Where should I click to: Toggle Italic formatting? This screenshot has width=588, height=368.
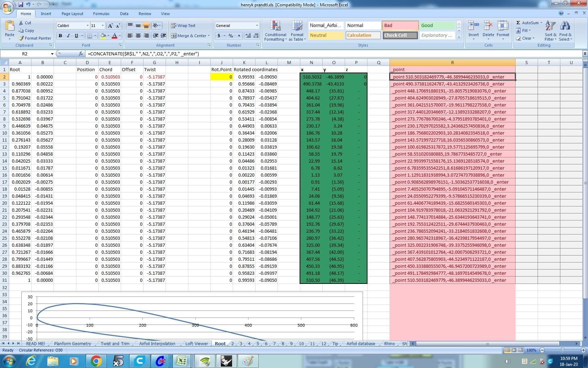click(x=68, y=36)
